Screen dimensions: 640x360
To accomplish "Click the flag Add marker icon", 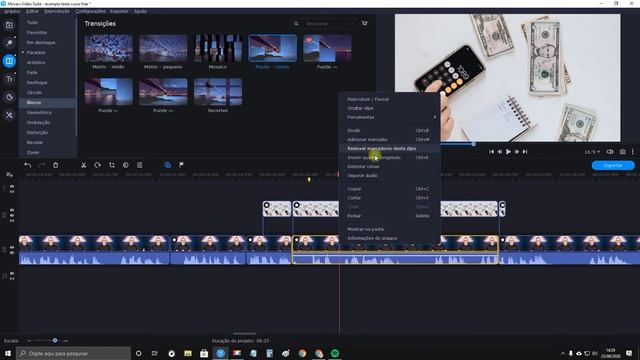I will click(x=181, y=165).
